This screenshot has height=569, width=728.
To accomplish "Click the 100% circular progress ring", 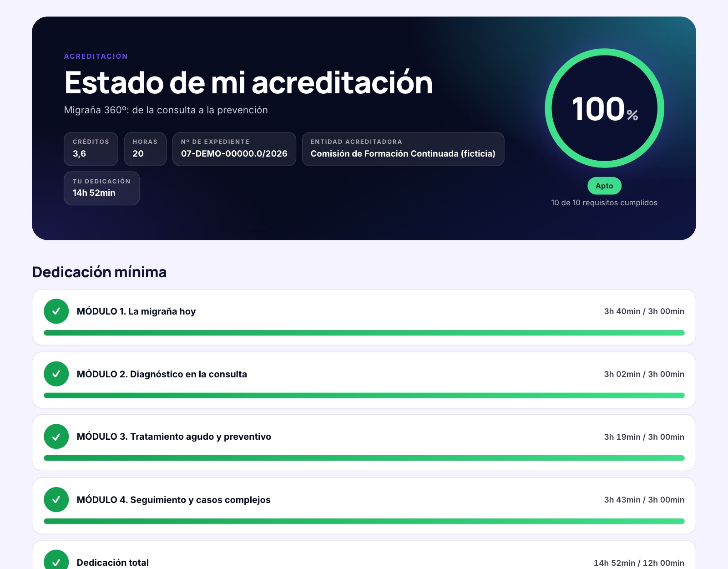I will click(x=604, y=108).
